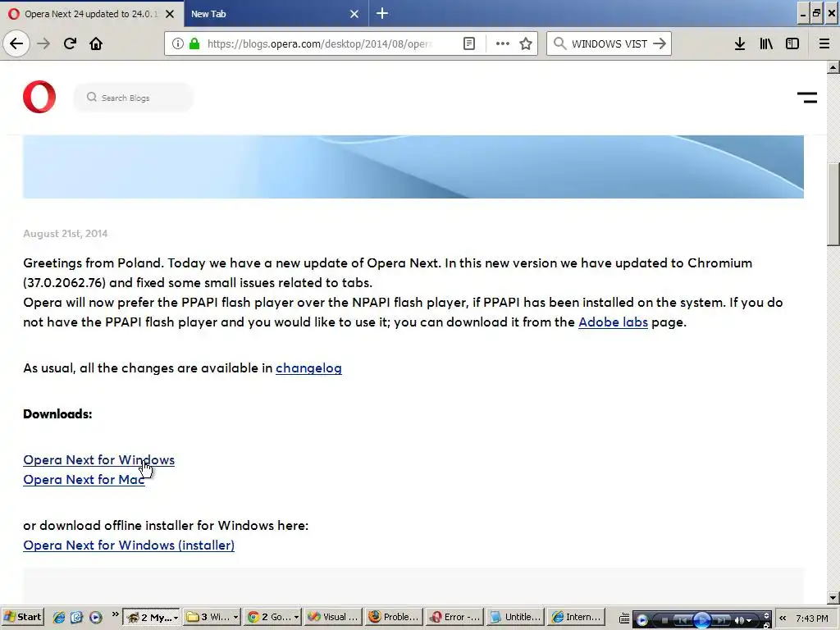Mute the taskbar media player volume
840x630 pixels.
740,620
